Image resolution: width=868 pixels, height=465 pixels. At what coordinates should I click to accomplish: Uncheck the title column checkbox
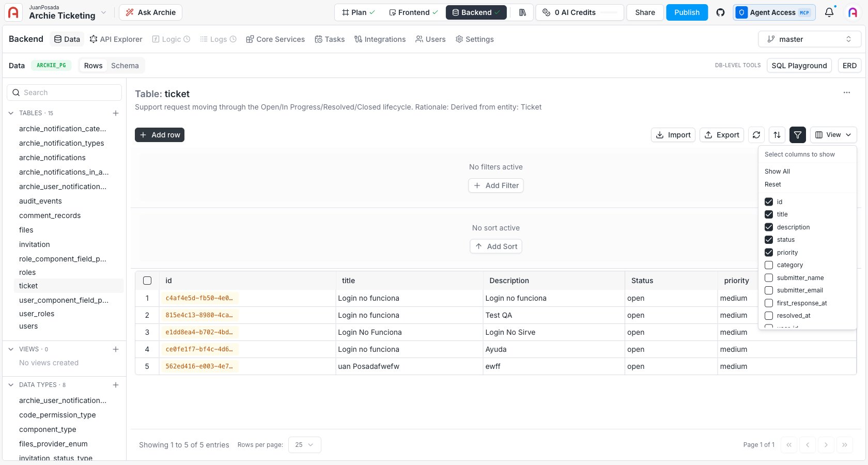pyautogui.click(x=769, y=214)
